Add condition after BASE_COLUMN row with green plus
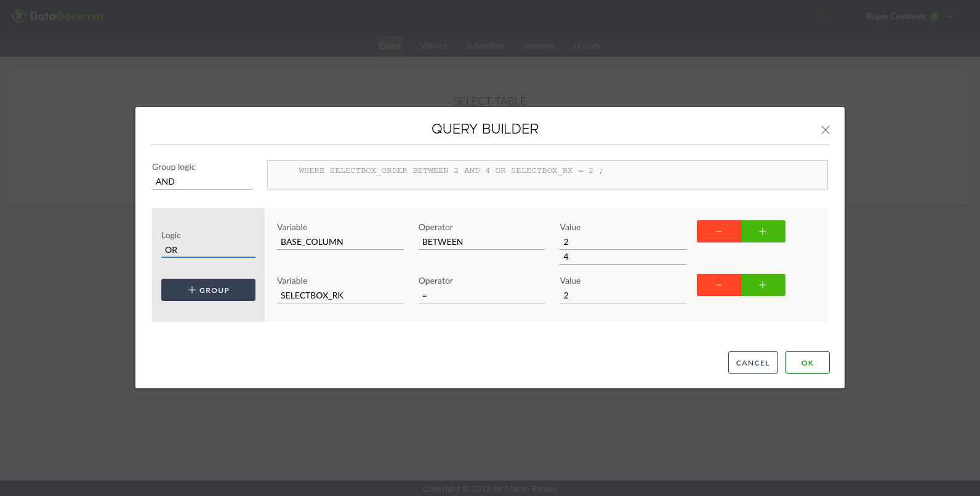The image size is (980, 496). 763,231
